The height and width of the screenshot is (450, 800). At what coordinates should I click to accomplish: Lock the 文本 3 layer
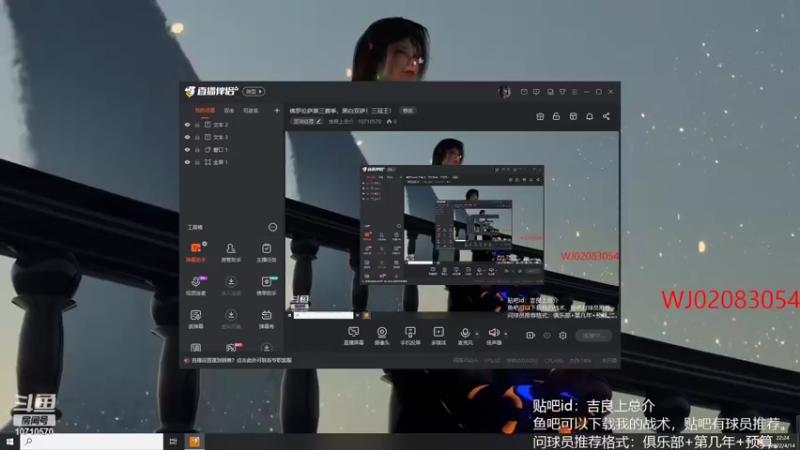[197, 137]
